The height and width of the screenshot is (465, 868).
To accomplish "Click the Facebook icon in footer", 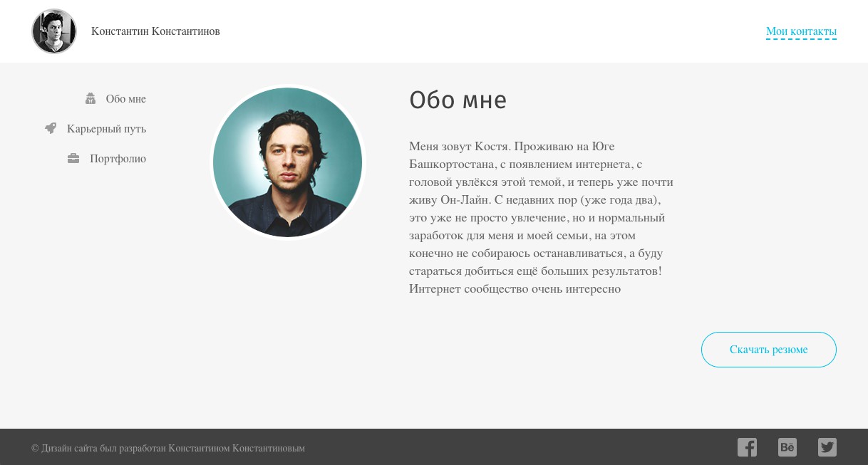I will click(747, 447).
